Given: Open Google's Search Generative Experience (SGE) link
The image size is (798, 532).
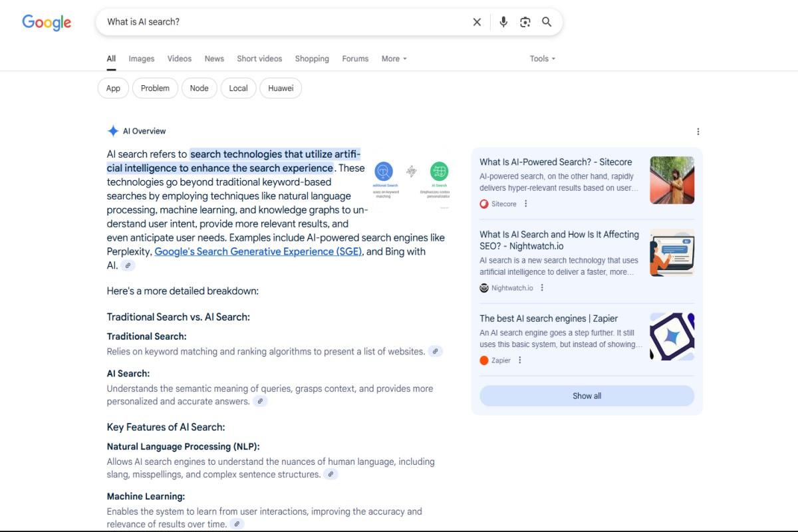Looking at the screenshot, I should [258, 251].
